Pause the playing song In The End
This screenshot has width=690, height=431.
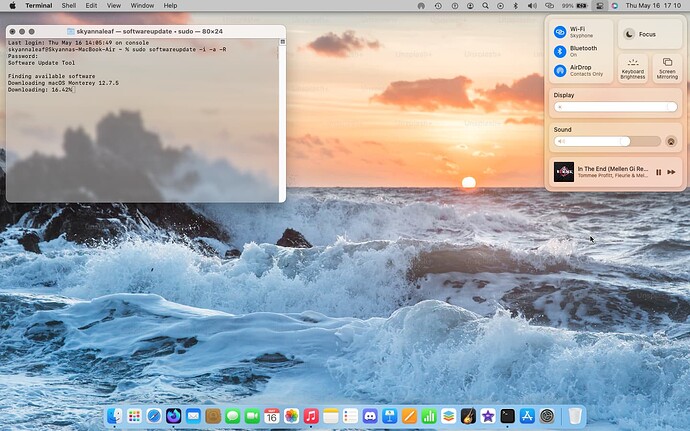pyautogui.click(x=658, y=172)
